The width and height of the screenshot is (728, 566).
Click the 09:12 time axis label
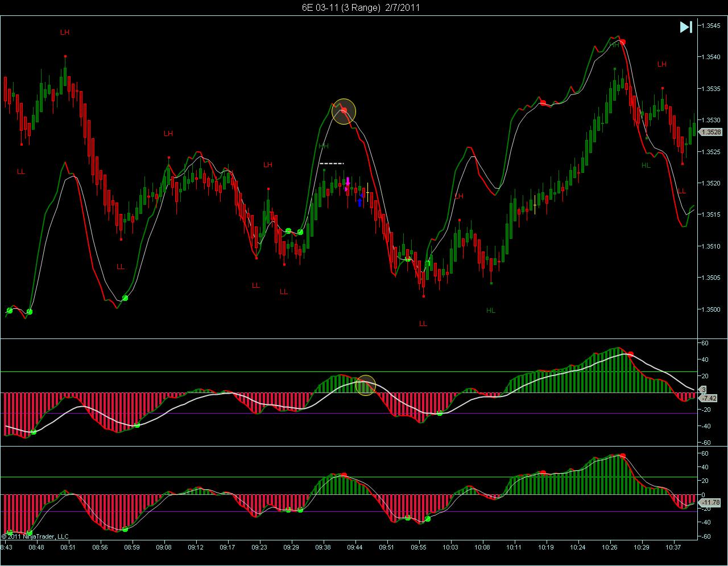tap(196, 547)
